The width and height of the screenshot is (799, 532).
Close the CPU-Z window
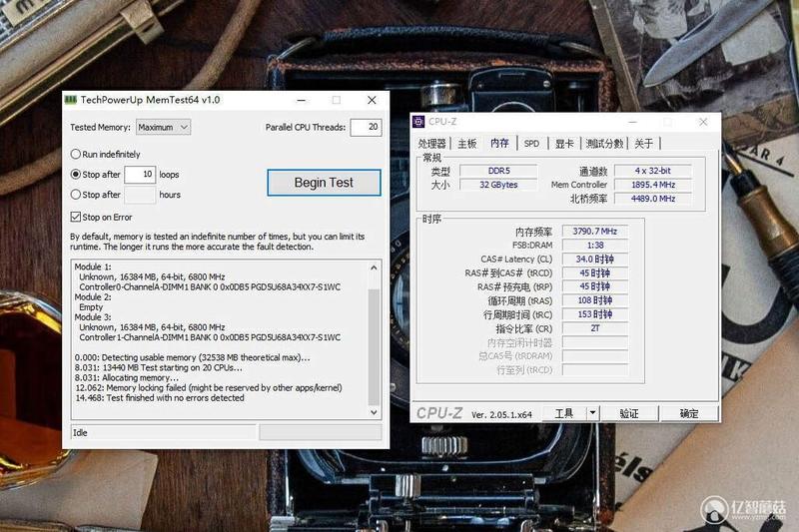tap(703, 122)
